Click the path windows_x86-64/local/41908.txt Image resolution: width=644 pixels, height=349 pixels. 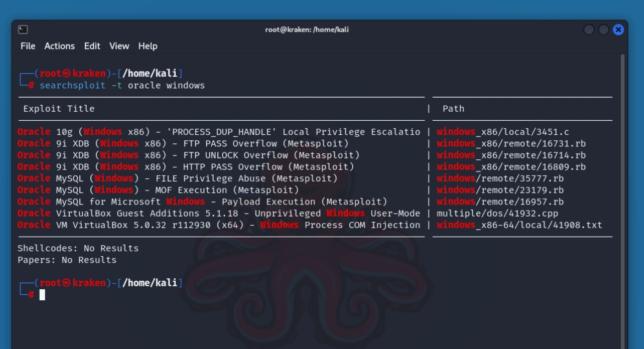click(x=519, y=225)
